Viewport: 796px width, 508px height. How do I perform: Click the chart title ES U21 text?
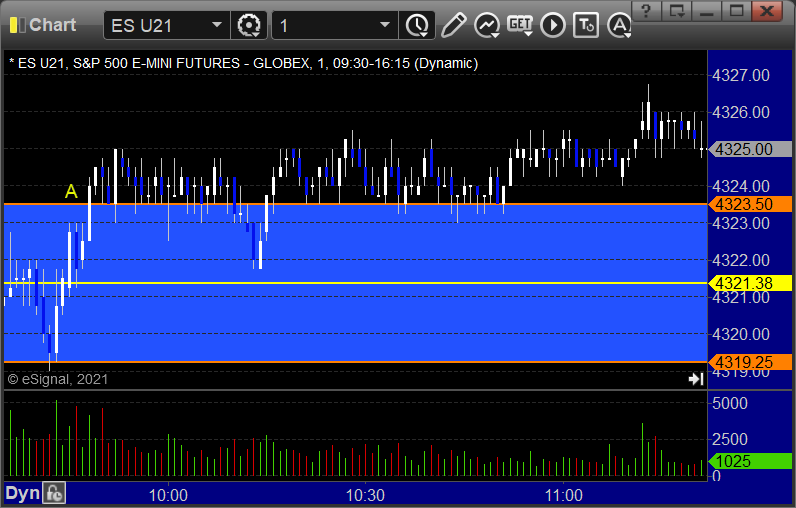(x=243, y=63)
